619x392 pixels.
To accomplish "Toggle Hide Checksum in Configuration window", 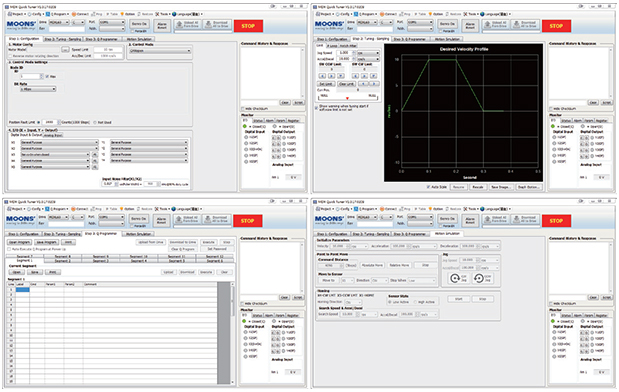I will coord(243,109).
